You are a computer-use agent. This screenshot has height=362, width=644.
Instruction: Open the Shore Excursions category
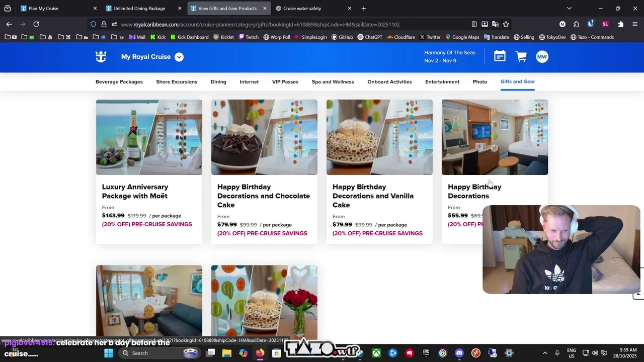point(177,81)
